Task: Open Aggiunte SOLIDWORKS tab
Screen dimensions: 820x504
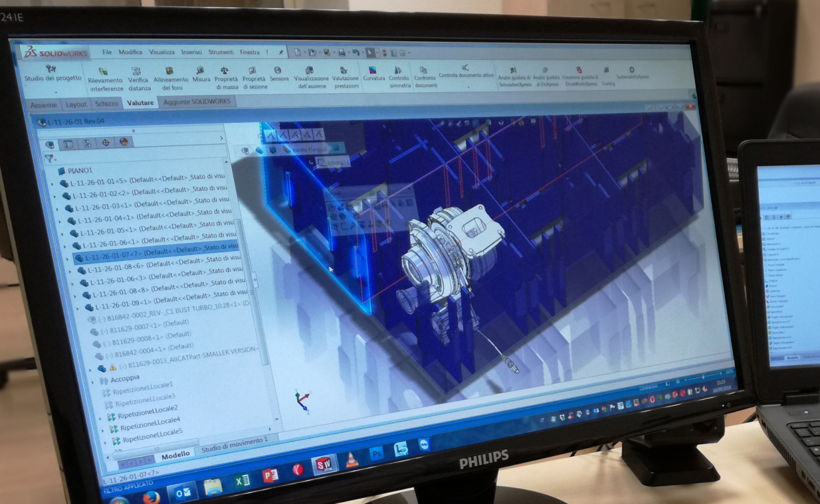Action: (197, 101)
